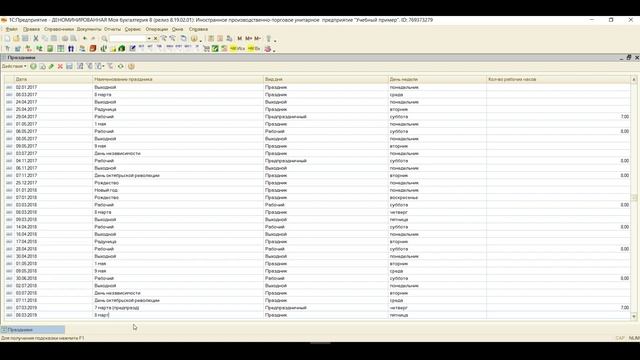This screenshot has width=640, height=360.
Task: Click the M+ memory add button
Action: (249, 38)
